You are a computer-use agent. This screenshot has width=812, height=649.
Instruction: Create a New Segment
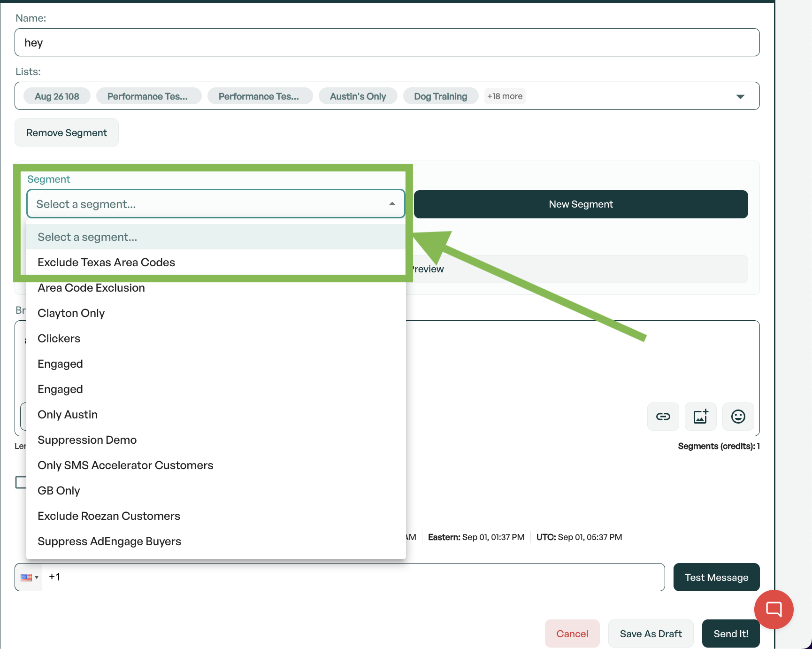pyautogui.click(x=581, y=204)
